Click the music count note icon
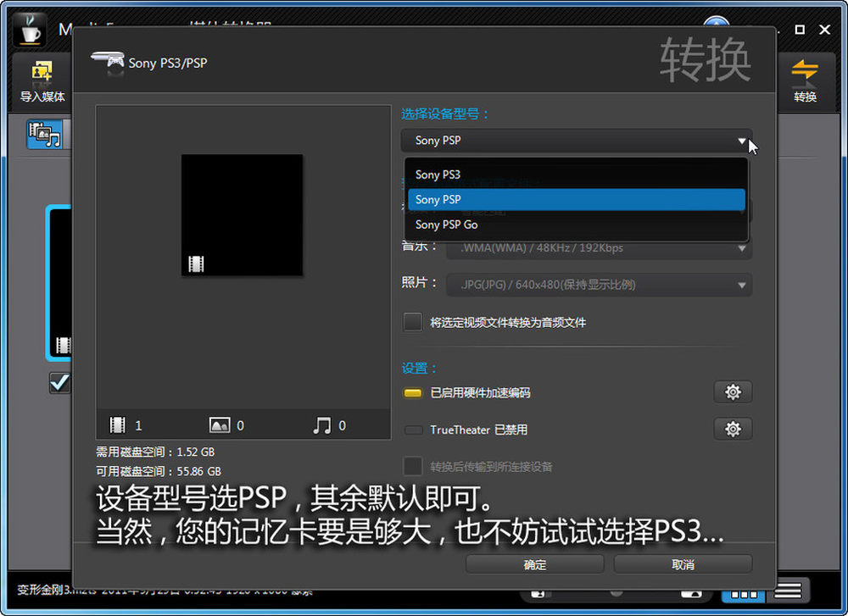The height and width of the screenshot is (616, 848). click(x=321, y=425)
